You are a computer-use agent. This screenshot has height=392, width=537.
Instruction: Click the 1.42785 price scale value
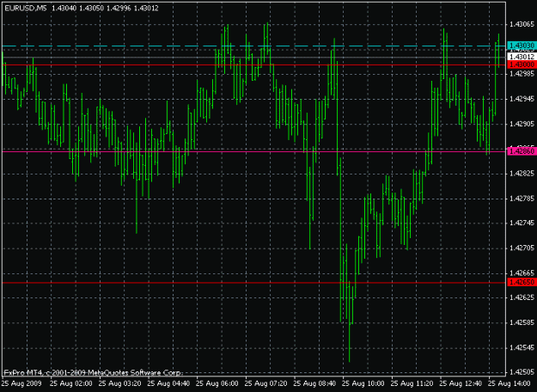coord(522,198)
